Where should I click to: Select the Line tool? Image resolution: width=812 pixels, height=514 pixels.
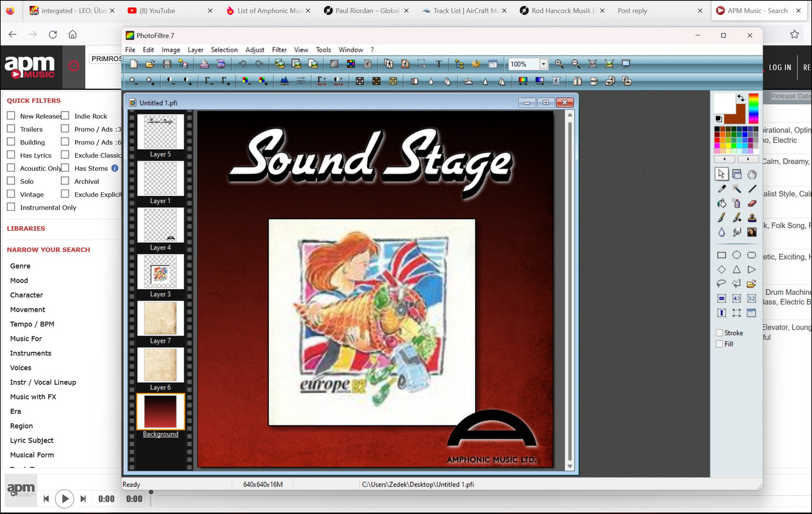pos(752,188)
